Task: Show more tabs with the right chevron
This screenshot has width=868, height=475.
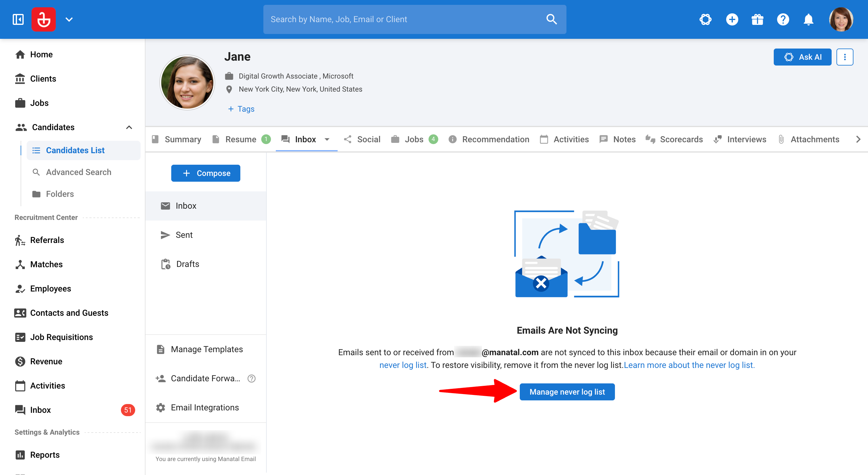Action: click(x=858, y=139)
